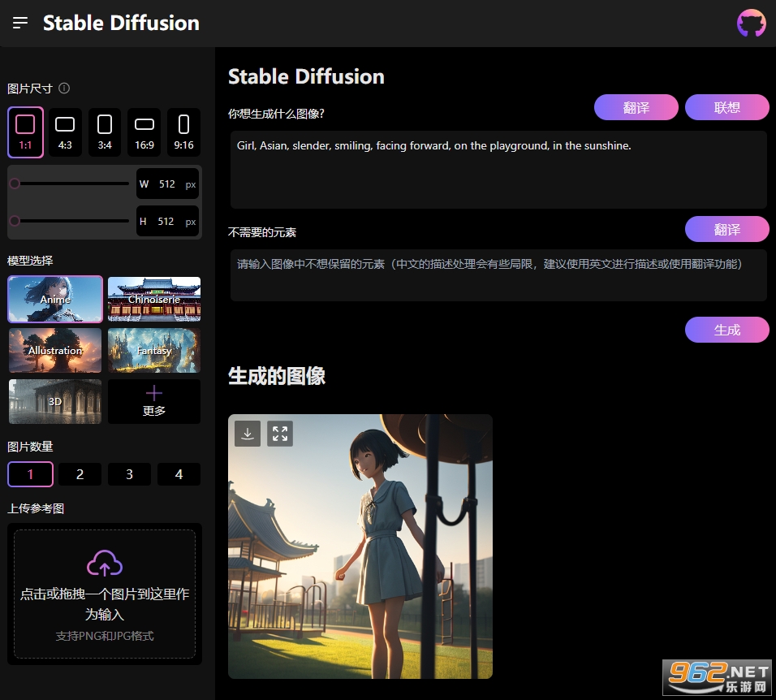Choose the Chinoiserie model thumbnail
776x700 pixels.
pos(154,299)
